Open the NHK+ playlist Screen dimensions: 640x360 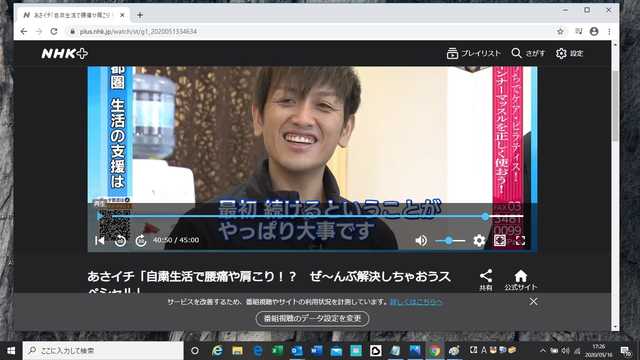click(473, 53)
